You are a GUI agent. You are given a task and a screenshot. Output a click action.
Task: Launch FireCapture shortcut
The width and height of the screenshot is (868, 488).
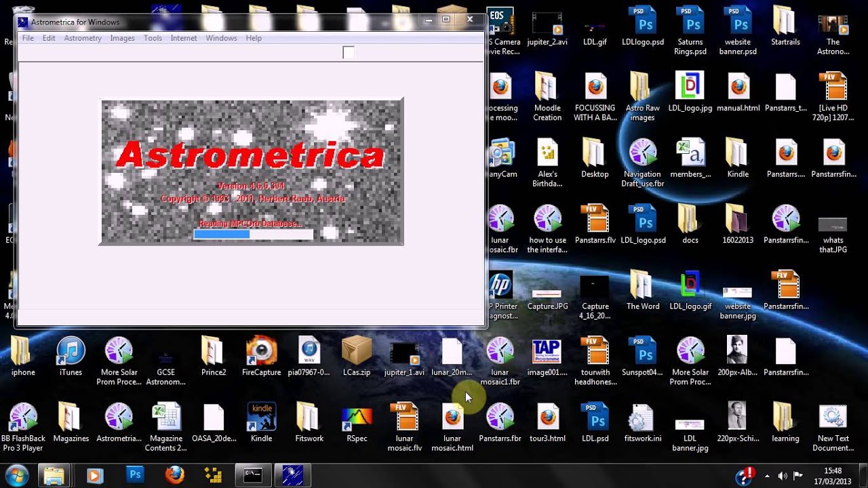coord(261,357)
